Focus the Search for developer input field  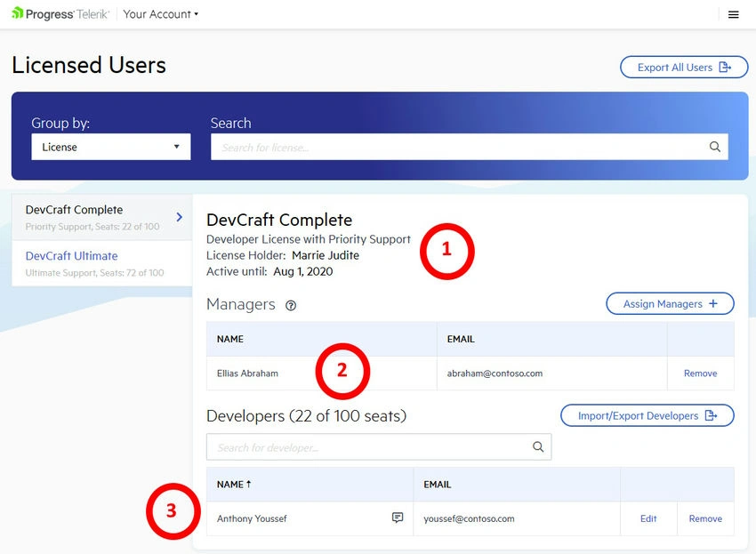click(379, 447)
